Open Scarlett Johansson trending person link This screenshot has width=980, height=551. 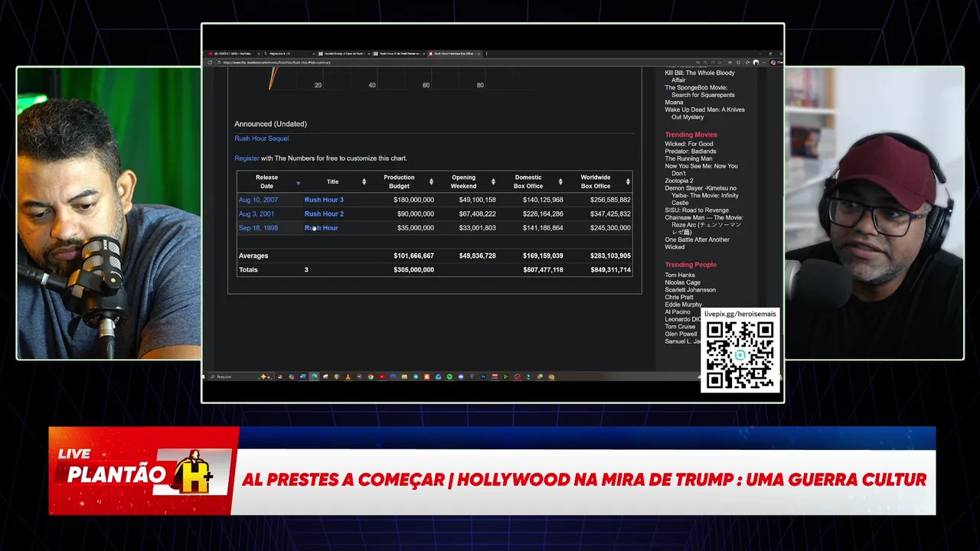(690, 290)
